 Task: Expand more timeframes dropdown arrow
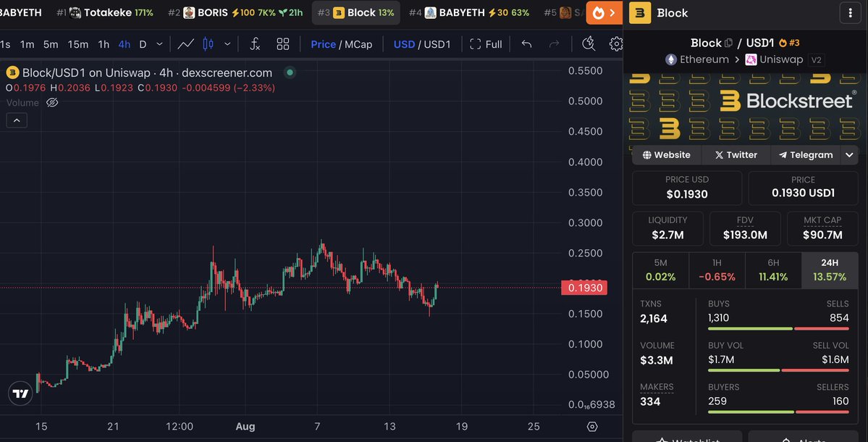pos(159,44)
